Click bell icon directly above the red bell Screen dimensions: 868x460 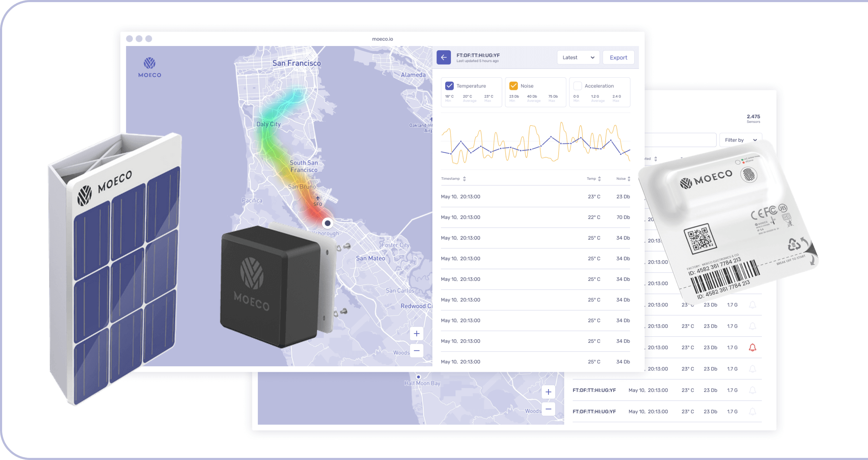[x=752, y=326]
